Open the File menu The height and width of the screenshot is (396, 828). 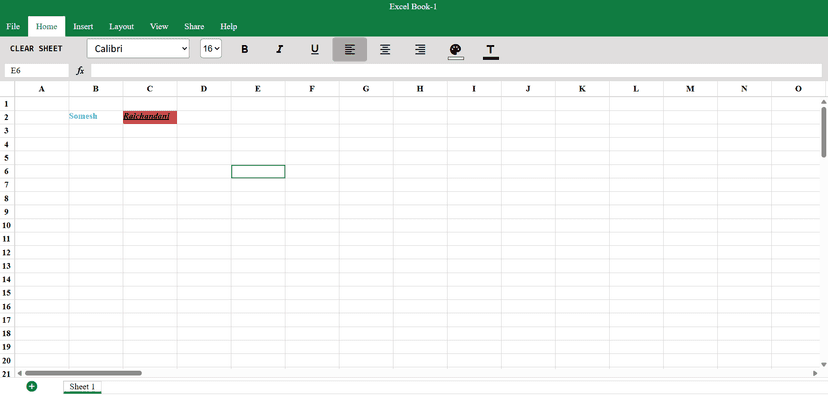13,26
